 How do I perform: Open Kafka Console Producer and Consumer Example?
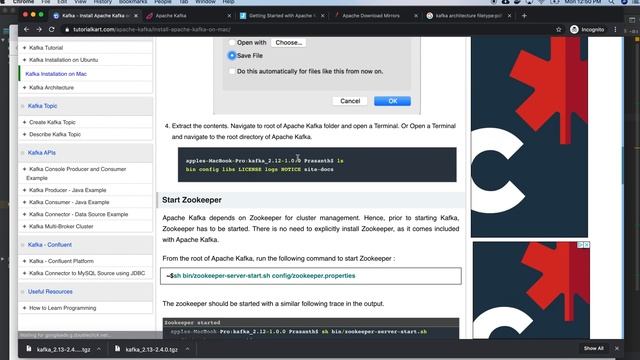click(x=76, y=173)
